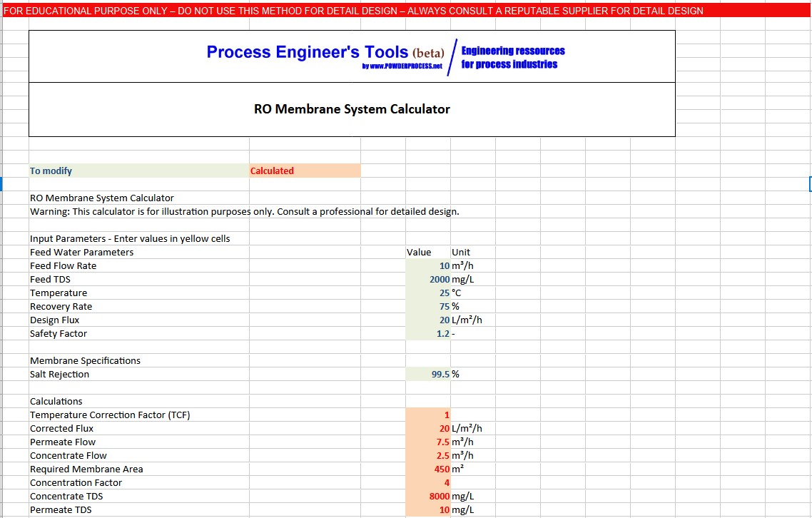Click the Recovery Rate cell showing 75
The height and width of the screenshot is (518, 812).
click(428, 306)
